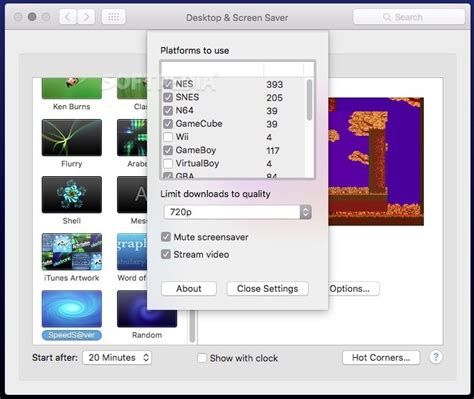Image resolution: width=474 pixels, height=399 pixels.
Task: Select the Arabesque screen saver thumbnail
Action: pos(132,137)
